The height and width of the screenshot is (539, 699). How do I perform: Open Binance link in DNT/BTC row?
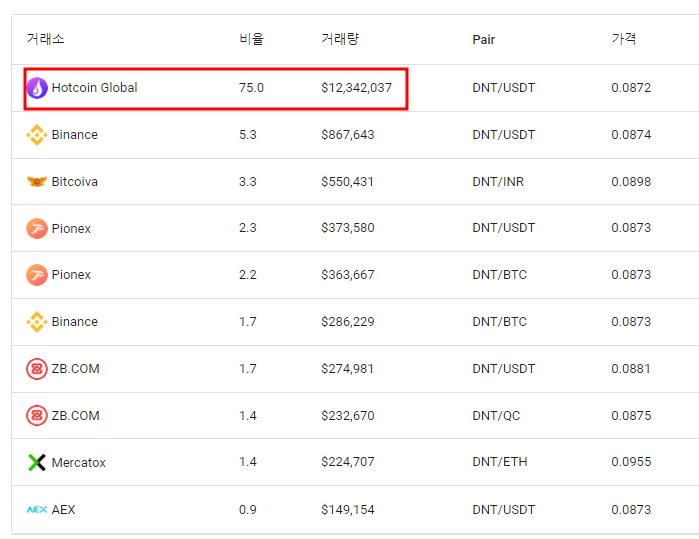click(74, 321)
